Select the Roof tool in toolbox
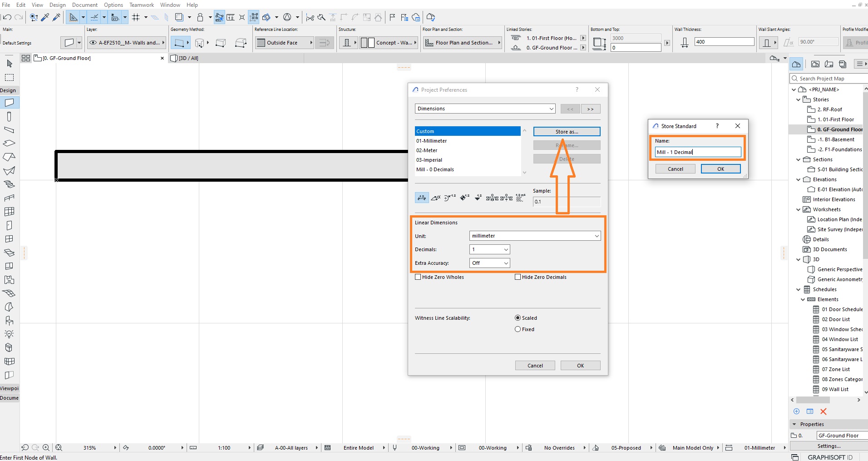The image size is (868, 461). pos(10,157)
